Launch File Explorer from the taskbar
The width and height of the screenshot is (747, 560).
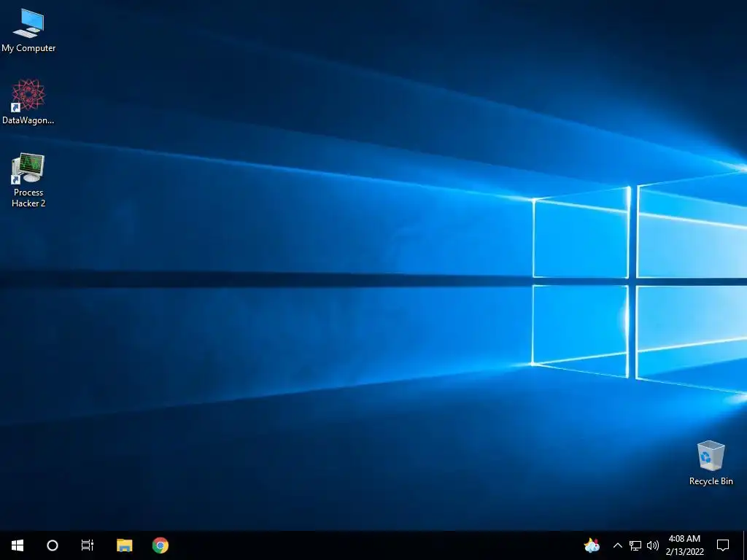124,545
